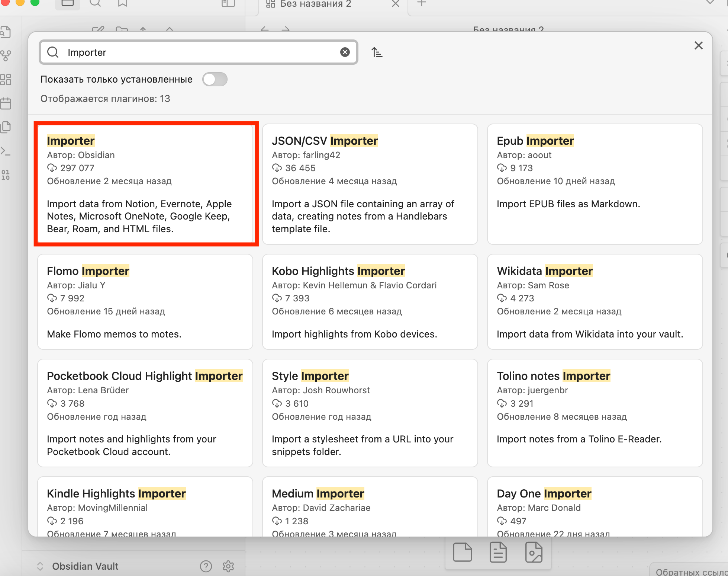Open a new tab with plus
This screenshot has width=728, height=576.
421,3
